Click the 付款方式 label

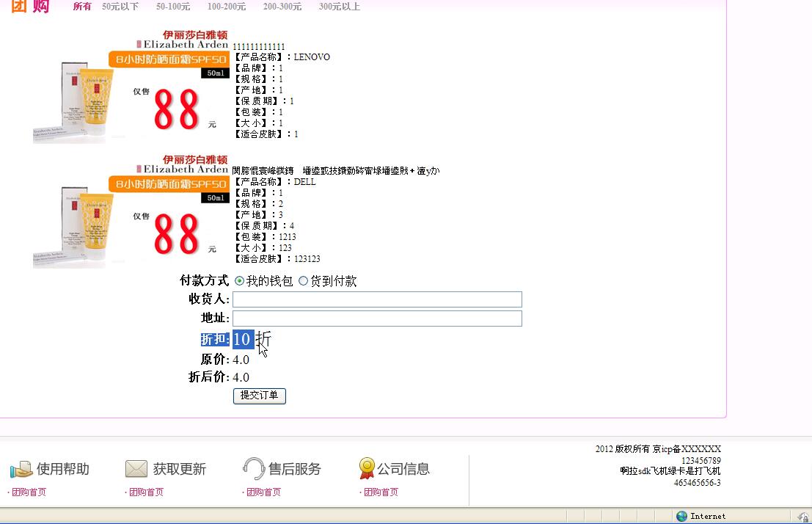click(204, 281)
